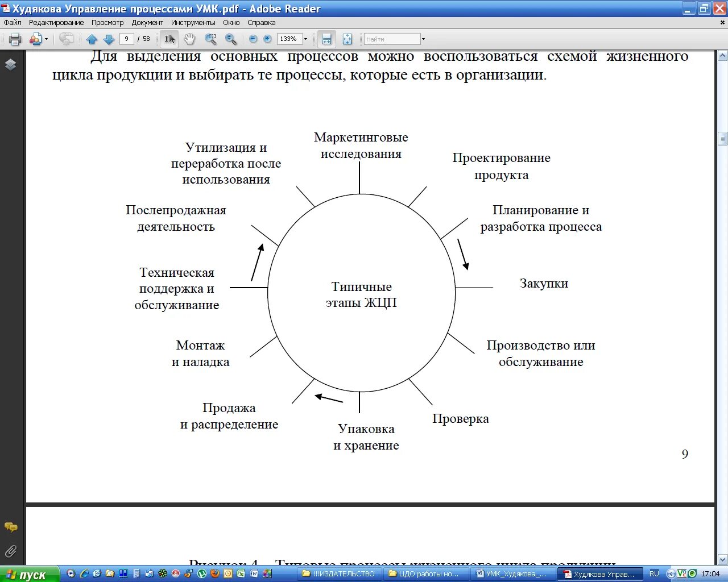Click the vertical scrollbar thumb
The height and width of the screenshot is (582, 728).
click(x=723, y=138)
